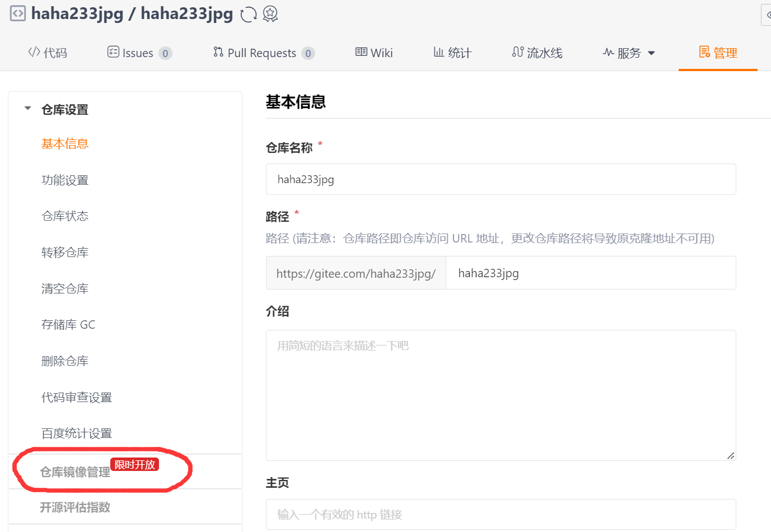Switch to the Pull Requests tab

(x=264, y=53)
